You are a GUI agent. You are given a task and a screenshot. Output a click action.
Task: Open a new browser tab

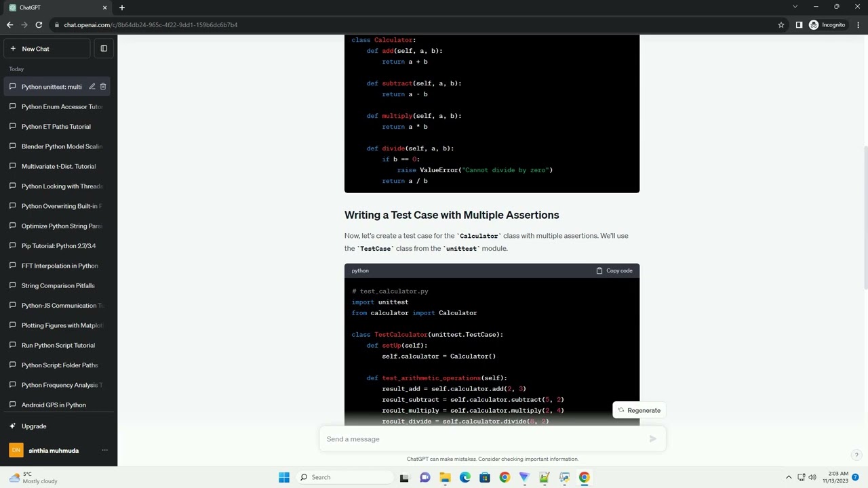122,7
